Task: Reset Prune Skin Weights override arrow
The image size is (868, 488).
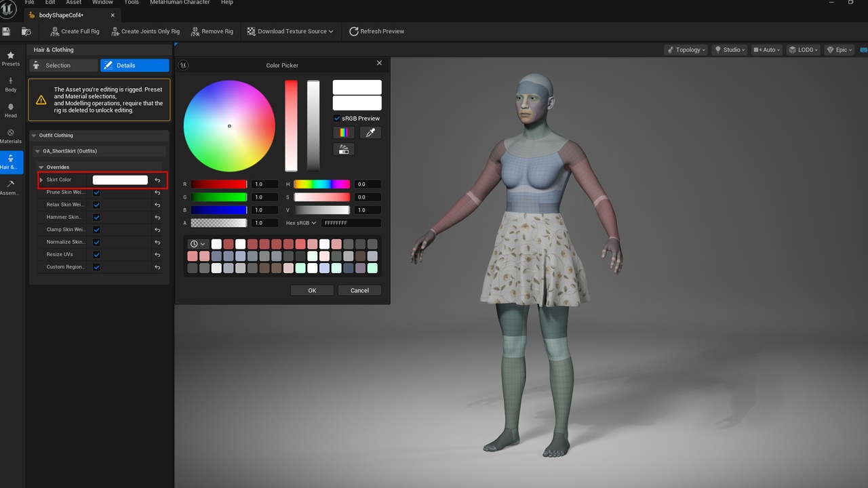Action: [x=157, y=192]
